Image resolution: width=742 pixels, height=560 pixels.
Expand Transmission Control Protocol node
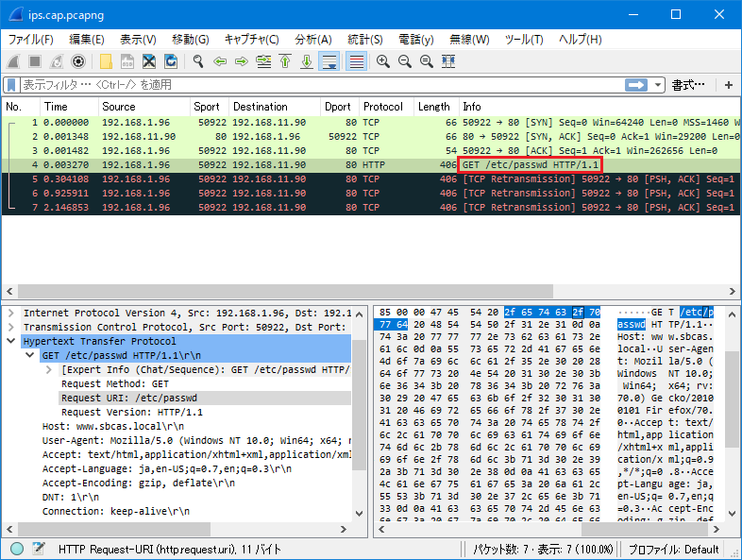pyautogui.click(x=11, y=327)
